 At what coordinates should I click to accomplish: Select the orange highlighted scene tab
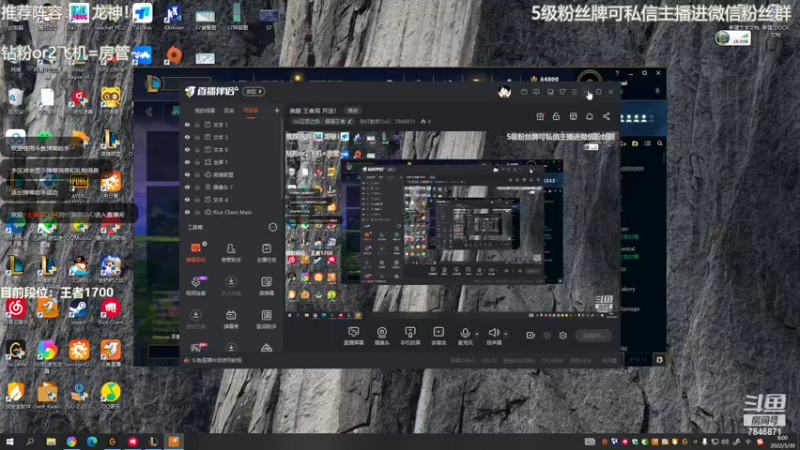[251, 110]
